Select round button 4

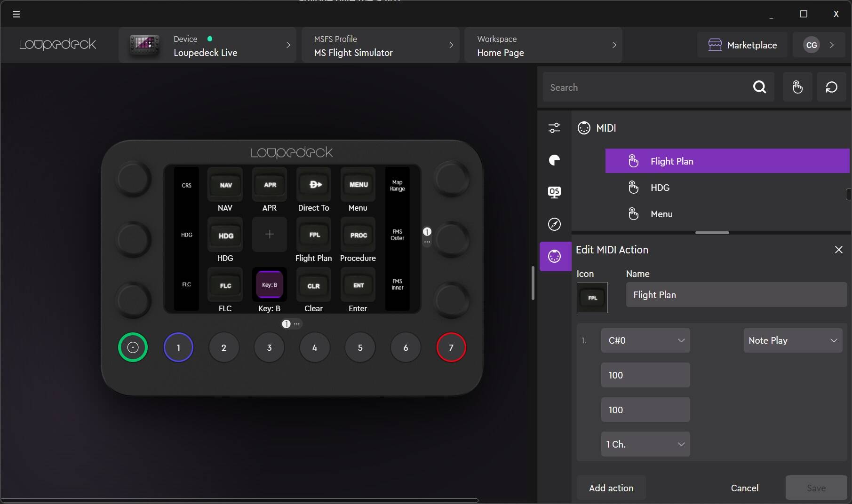315,347
